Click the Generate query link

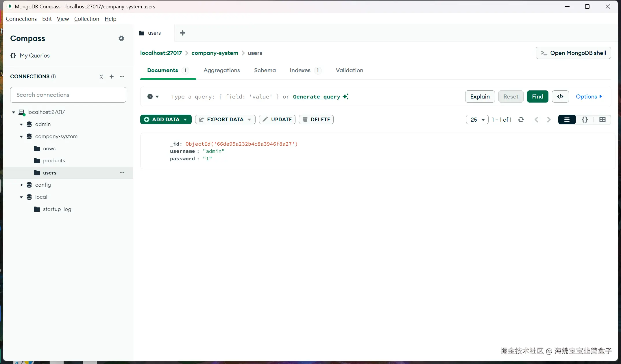pos(316,96)
